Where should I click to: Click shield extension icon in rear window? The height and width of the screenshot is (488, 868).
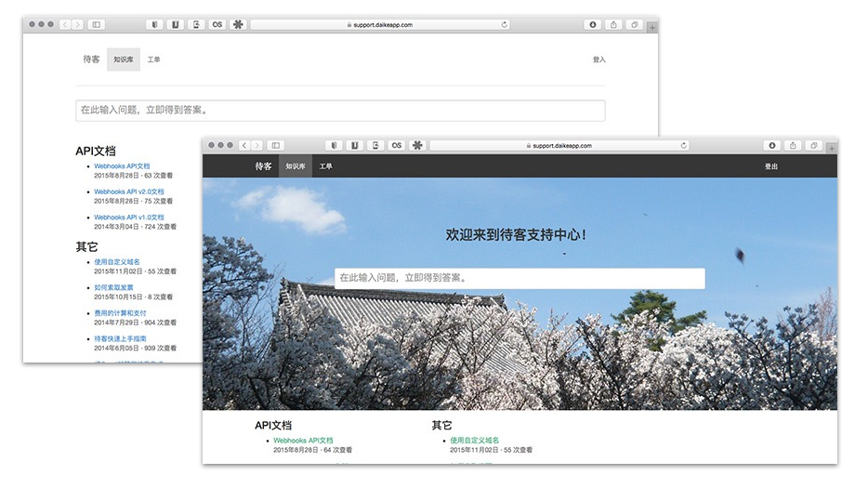coord(154,24)
